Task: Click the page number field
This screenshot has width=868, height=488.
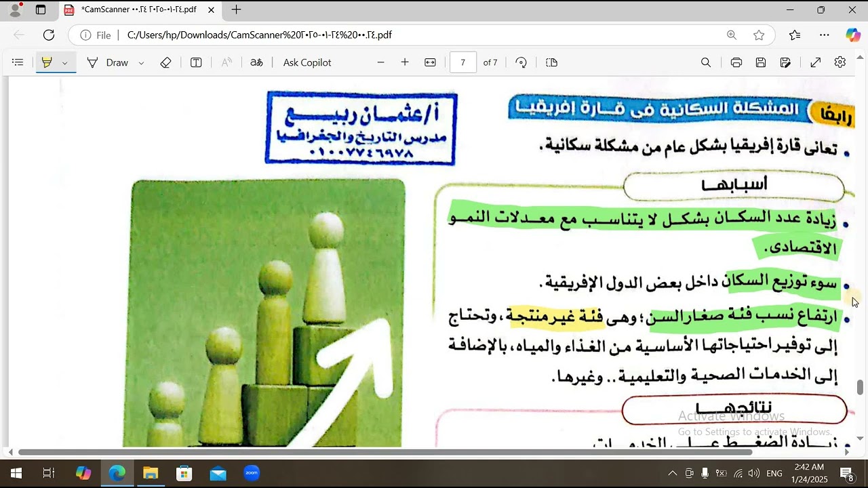Action: click(463, 62)
